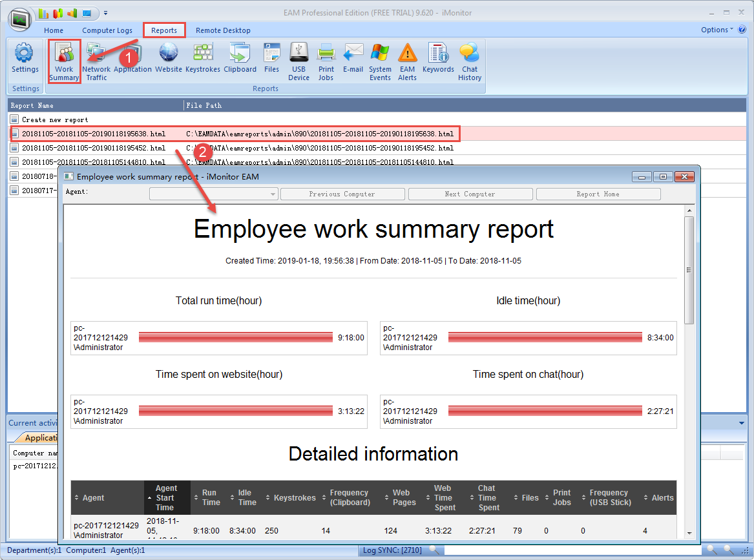This screenshot has width=754, height=560.
Task: Click the blue monitor quick-access icon
Action: pyautogui.click(x=87, y=13)
